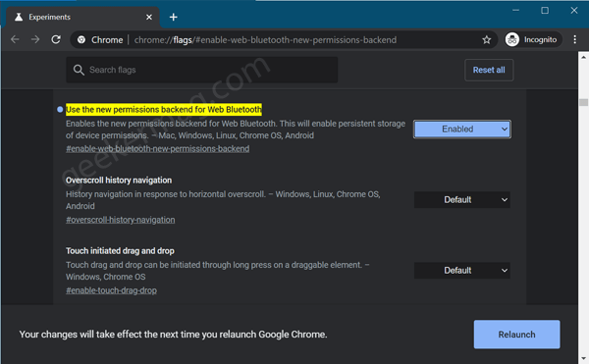This screenshot has height=364, width=589.
Task: Click the Touch drag and drop description text
Action: [x=218, y=271]
